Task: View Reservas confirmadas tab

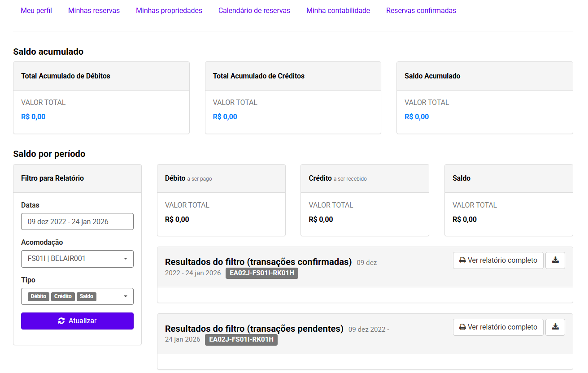Action: tap(421, 10)
